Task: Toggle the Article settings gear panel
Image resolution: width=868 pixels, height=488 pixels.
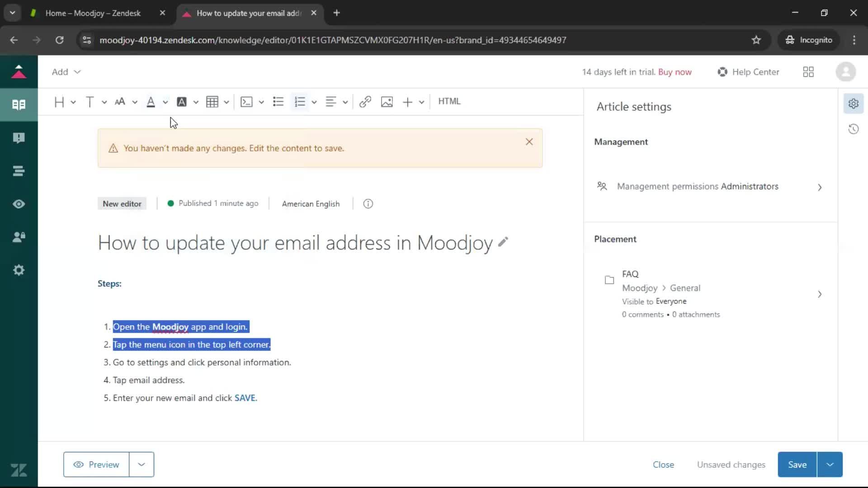Action: (854, 104)
